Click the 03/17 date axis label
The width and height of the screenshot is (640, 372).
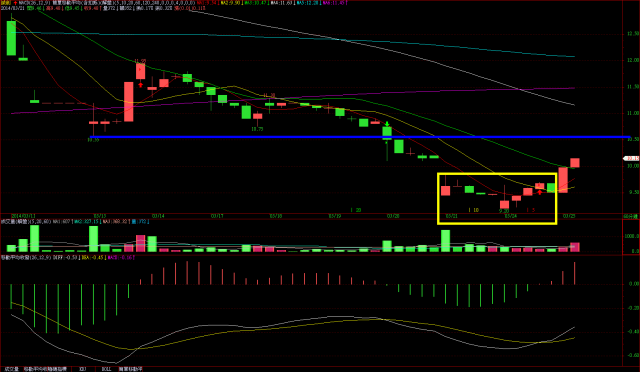point(217,216)
